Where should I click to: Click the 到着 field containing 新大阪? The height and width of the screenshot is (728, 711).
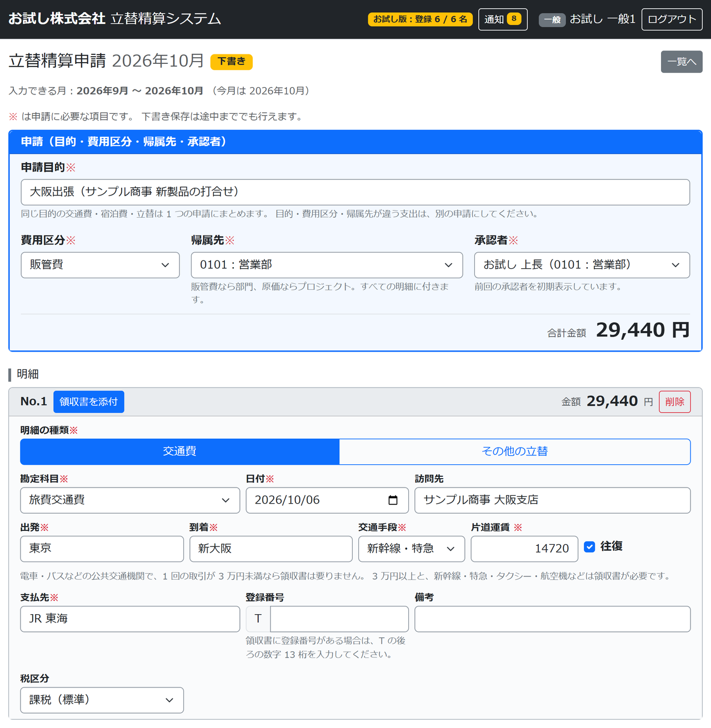(271, 549)
